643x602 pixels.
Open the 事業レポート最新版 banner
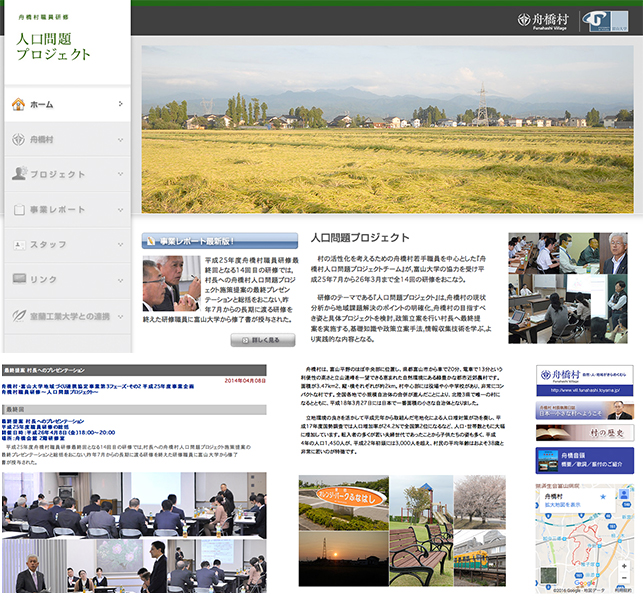click(220, 241)
